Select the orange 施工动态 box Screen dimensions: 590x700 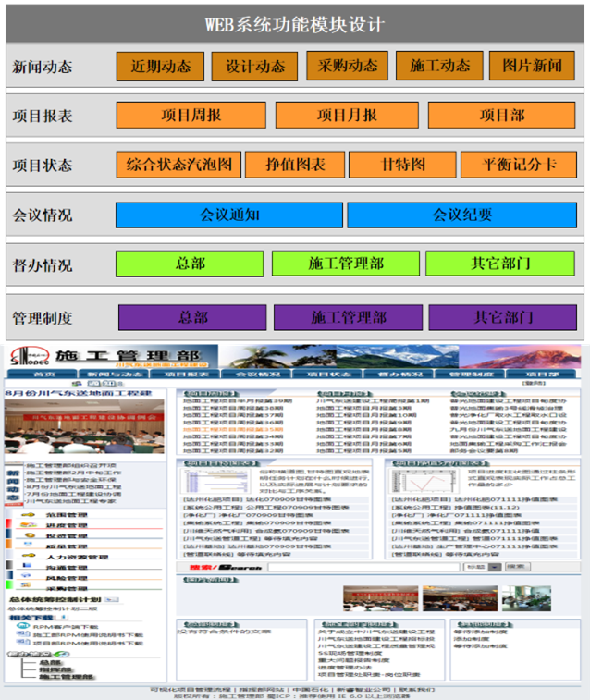click(x=439, y=66)
